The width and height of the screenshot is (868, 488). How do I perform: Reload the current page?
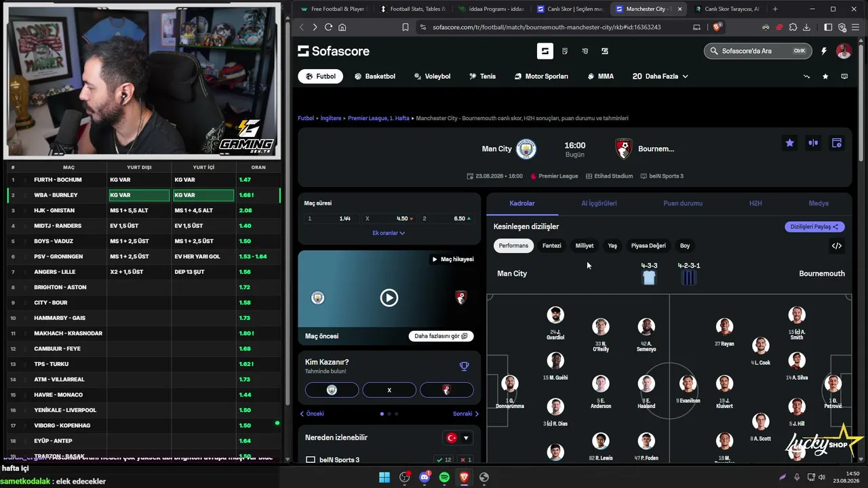click(x=329, y=27)
